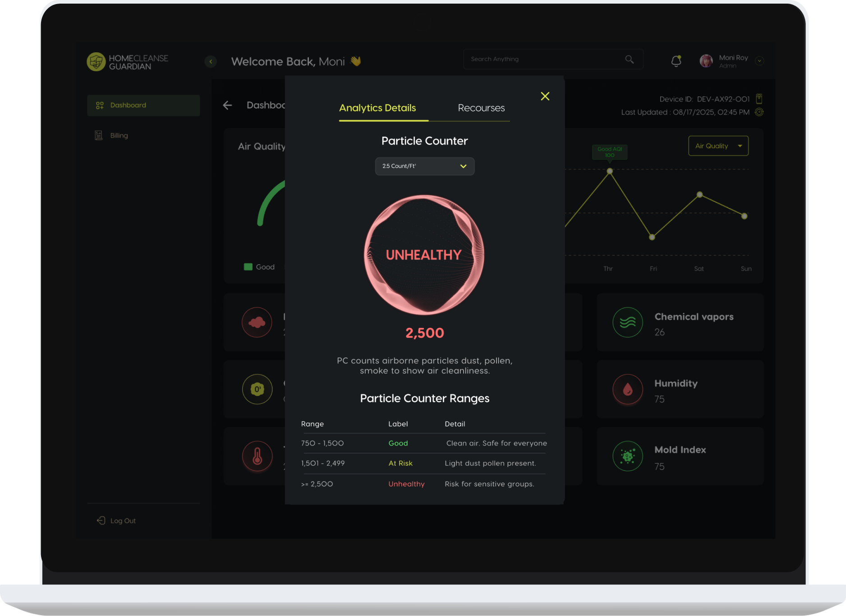
Task: Click the notification bell icon
Action: point(676,61)
